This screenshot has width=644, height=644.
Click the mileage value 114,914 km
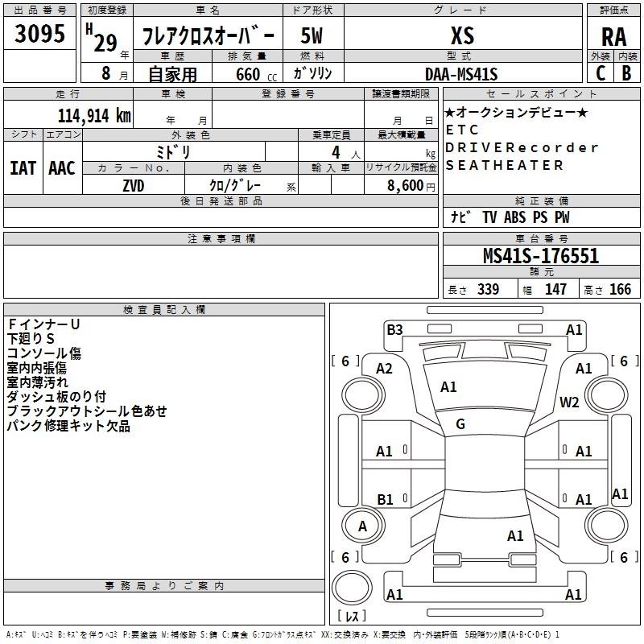point(94,115)
